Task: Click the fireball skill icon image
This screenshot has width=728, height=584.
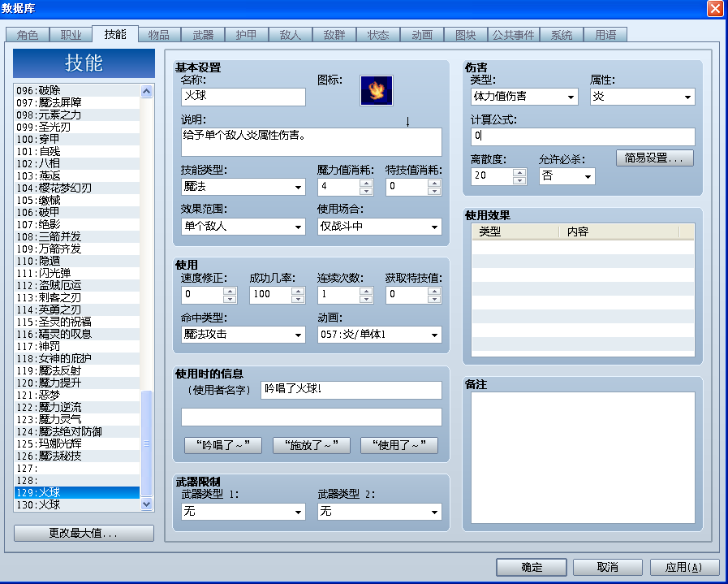Action: coord(377,91)
